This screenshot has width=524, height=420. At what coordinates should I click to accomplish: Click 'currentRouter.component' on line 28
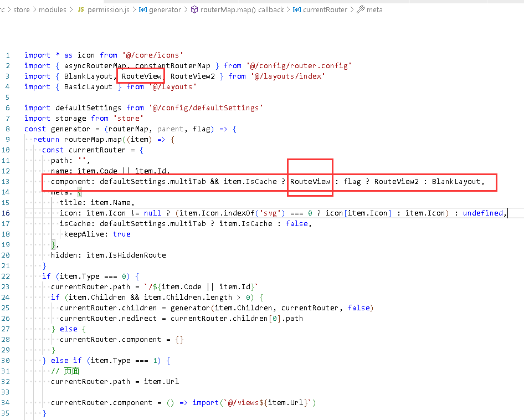(110, 340)
